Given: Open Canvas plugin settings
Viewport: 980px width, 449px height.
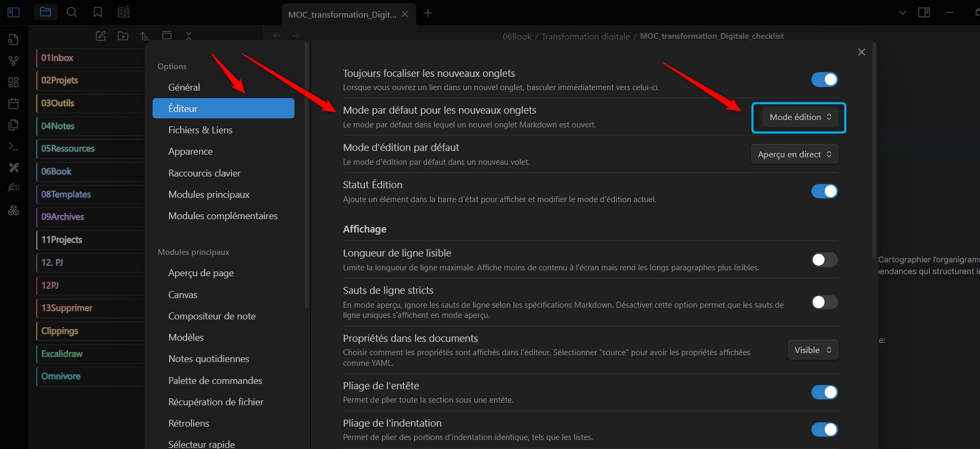Looking at the screenshot, I should (224, 295).
